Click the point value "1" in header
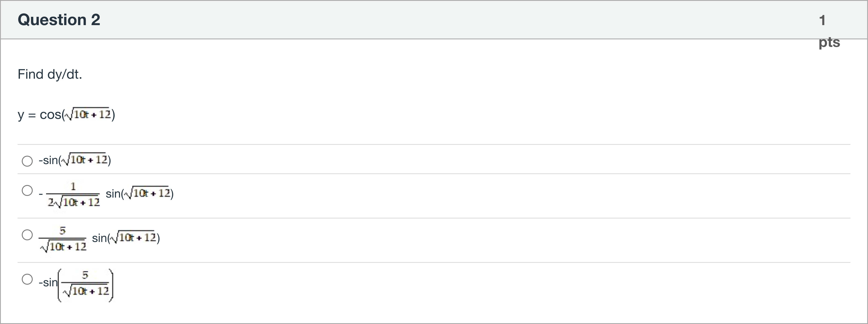 [x=822, y=20]
